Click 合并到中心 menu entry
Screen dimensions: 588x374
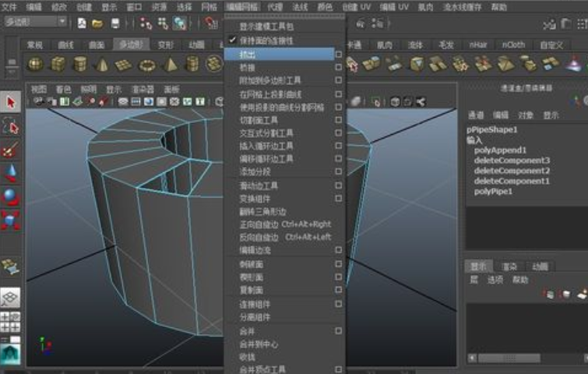coord(259,344)
